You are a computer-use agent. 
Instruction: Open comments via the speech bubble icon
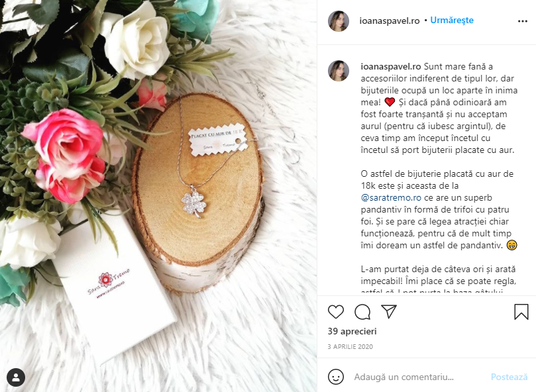pos(362,312)
